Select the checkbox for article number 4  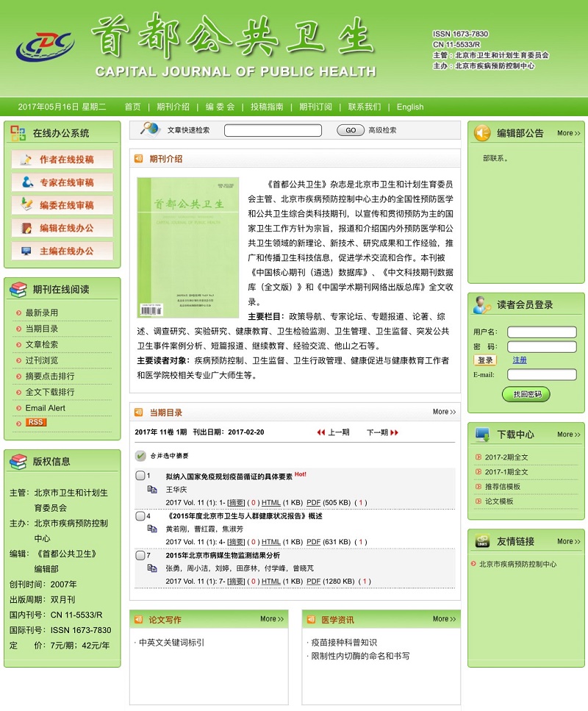pyautogui.click(x=140, y=516)
